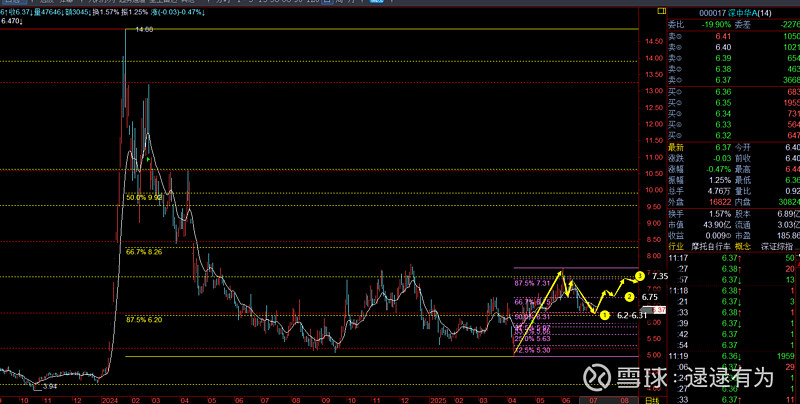Click the 3.94 low price marker

[50, 387]
